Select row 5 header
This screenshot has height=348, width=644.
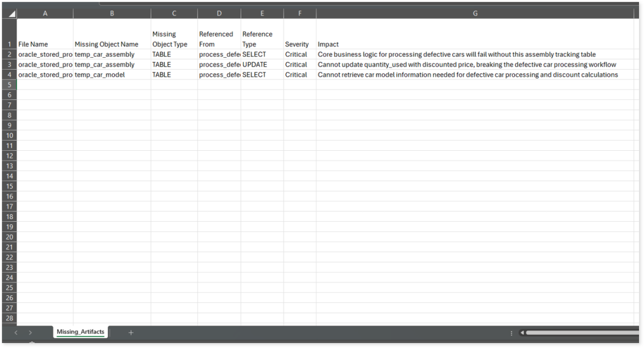pos(8,85)
